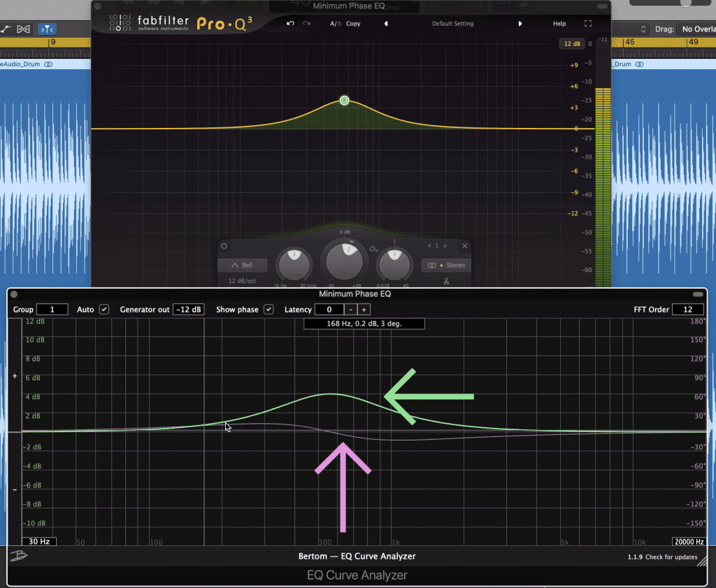Go to the next preset in Pro-Q 3
The height and width of the screenshot is (588, 716).
coord(520,24)
